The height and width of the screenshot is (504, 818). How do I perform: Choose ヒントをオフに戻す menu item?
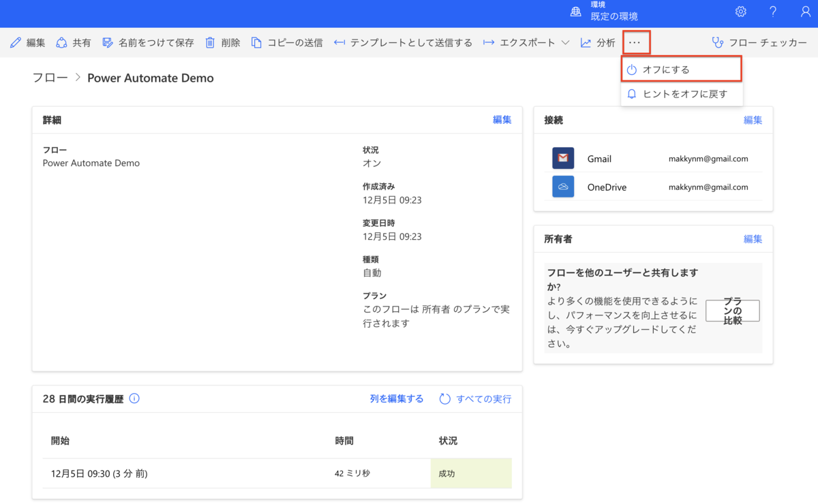681,94
